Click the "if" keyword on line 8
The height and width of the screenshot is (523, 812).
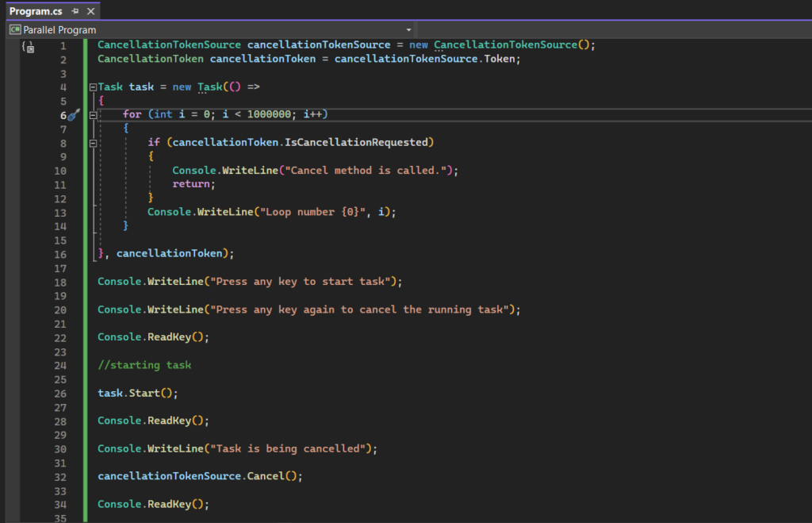pos(154,142)
